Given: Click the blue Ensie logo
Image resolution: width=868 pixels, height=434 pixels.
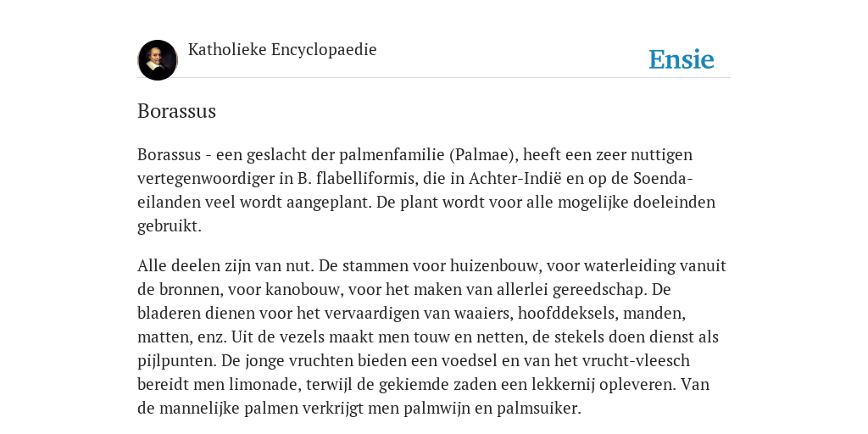Looking at the screenshot, I should (682, 60).
